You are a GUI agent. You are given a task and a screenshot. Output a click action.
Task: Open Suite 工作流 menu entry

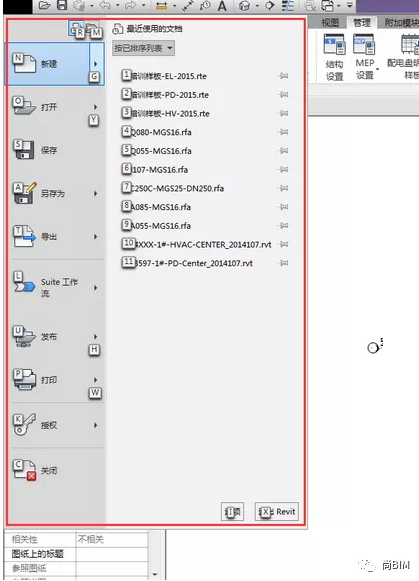pos(47,288)
